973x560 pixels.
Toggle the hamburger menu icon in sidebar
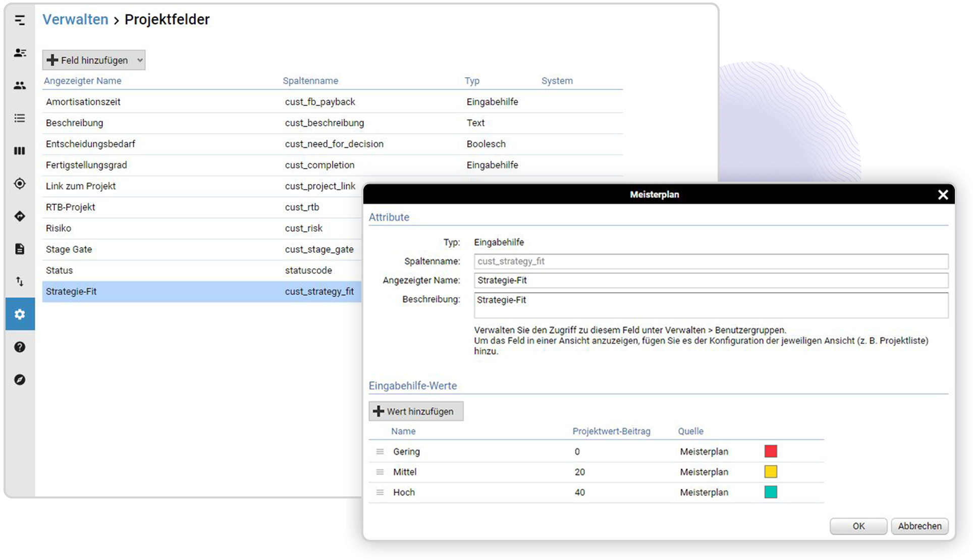[20, 20]
